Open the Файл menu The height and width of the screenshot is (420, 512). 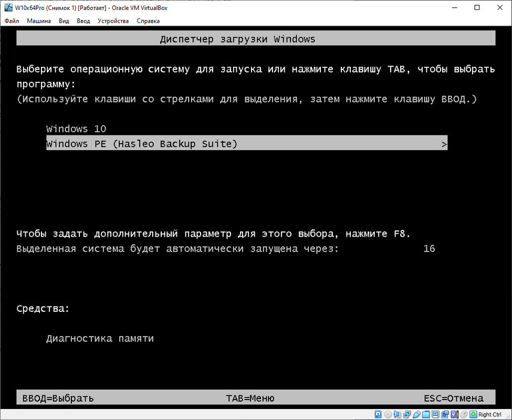12,21
